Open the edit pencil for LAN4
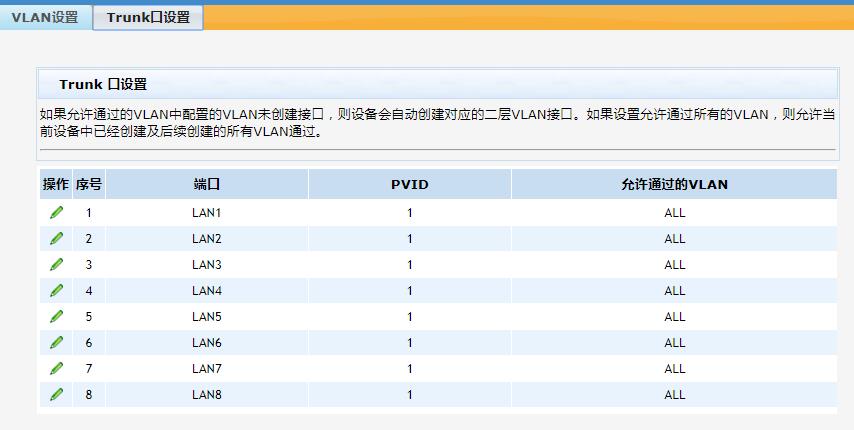Viewport: 854px width, 430px height. click(57, 291)
